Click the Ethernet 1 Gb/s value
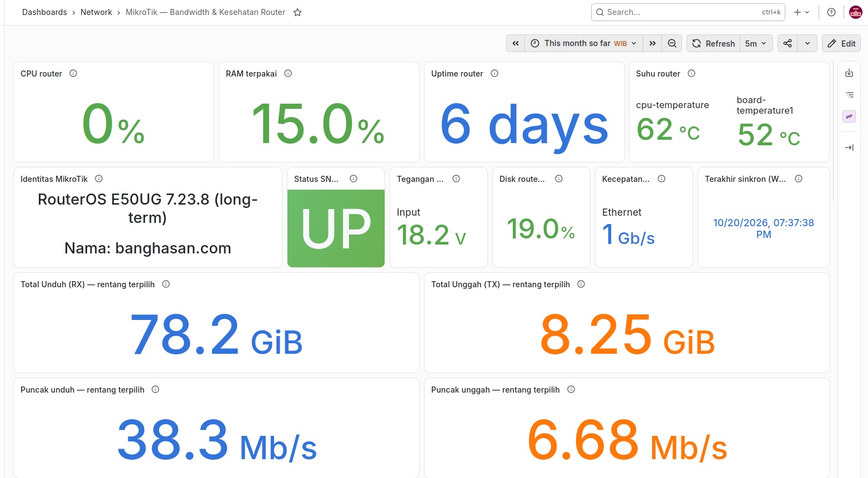This screenshot has width=868, height=478. pos(628,235)
